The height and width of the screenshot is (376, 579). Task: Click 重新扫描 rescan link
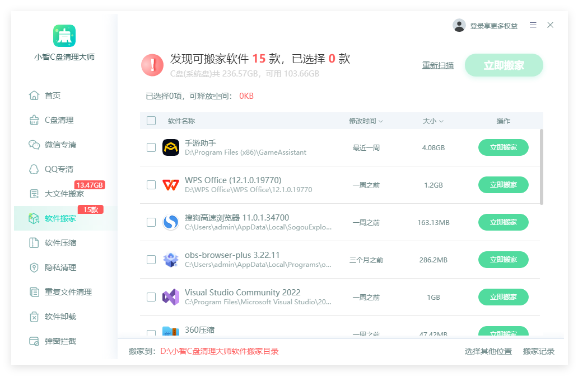coord(438,65)
